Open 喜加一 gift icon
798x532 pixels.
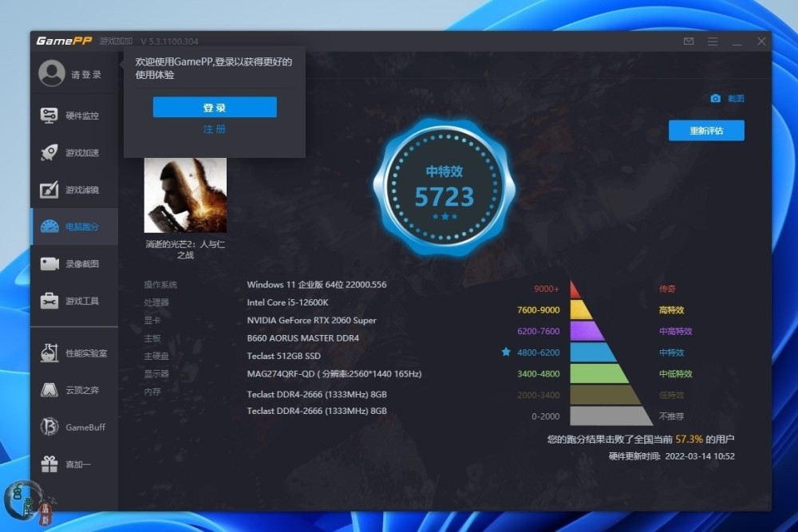click(x=49, y=464)
